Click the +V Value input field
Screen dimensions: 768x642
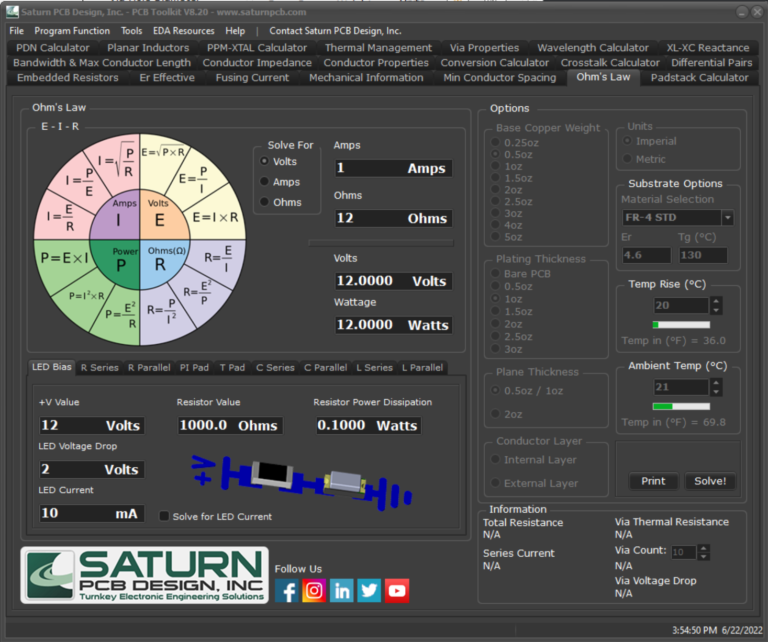click(x=90, y=425)
